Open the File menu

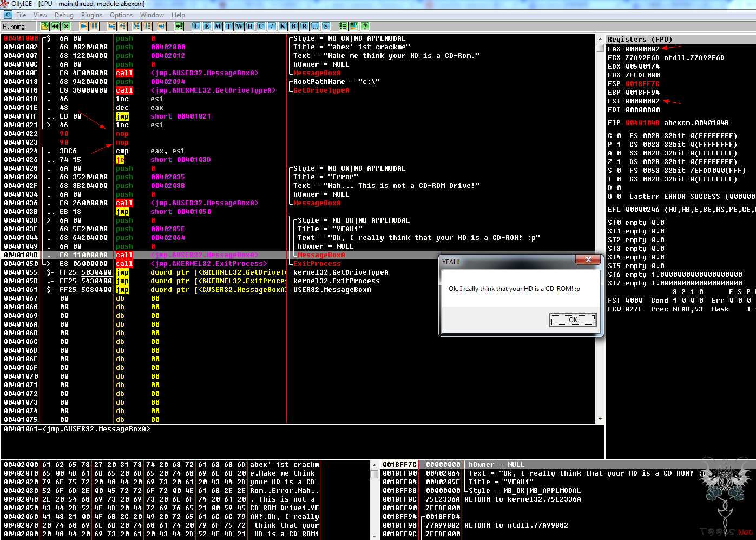point(21,15)
